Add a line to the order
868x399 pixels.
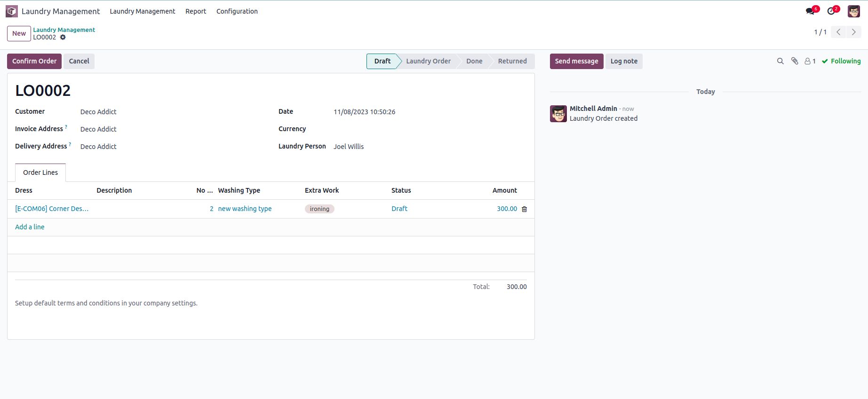pyautogui.click(x=30, y=227)
